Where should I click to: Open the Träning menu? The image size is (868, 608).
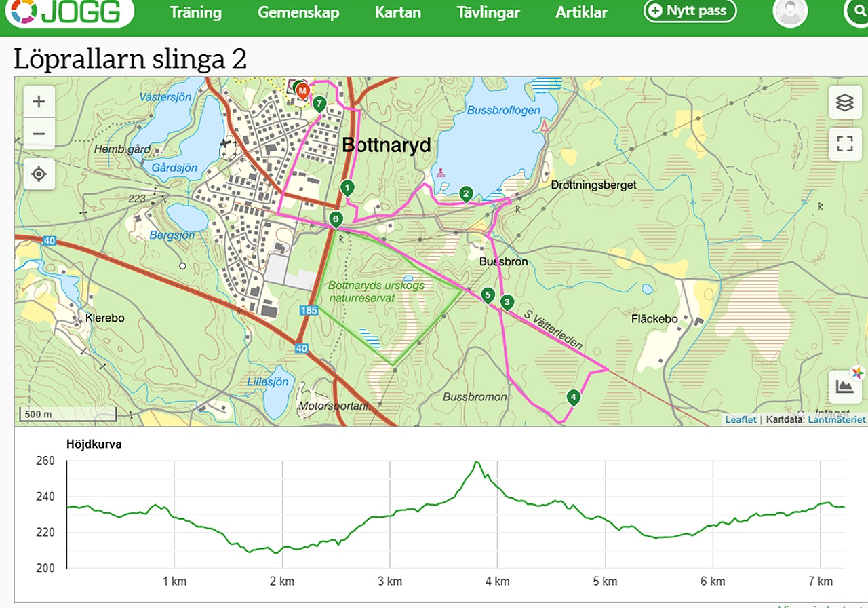(195, 12)
